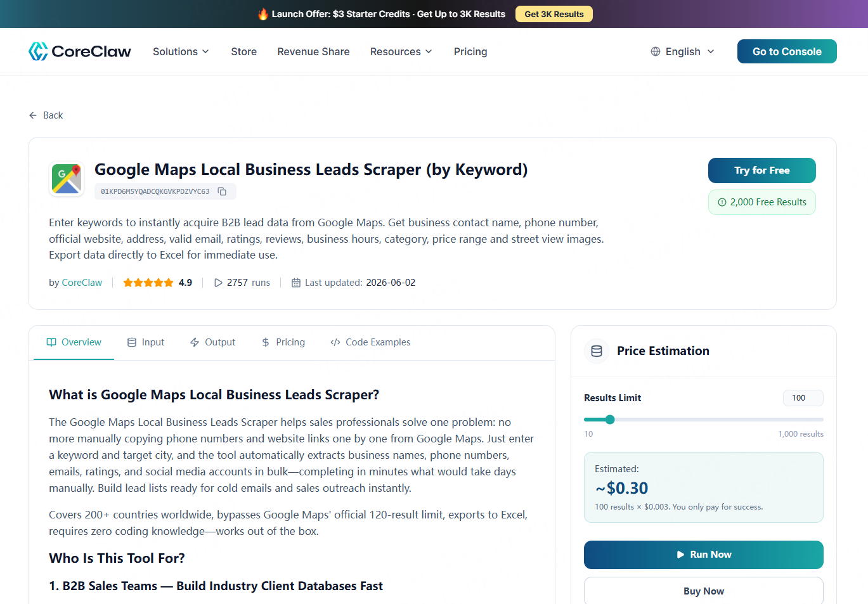Click the play icon beside 2757 runs
868x604 pixels.
coord(218,283)
